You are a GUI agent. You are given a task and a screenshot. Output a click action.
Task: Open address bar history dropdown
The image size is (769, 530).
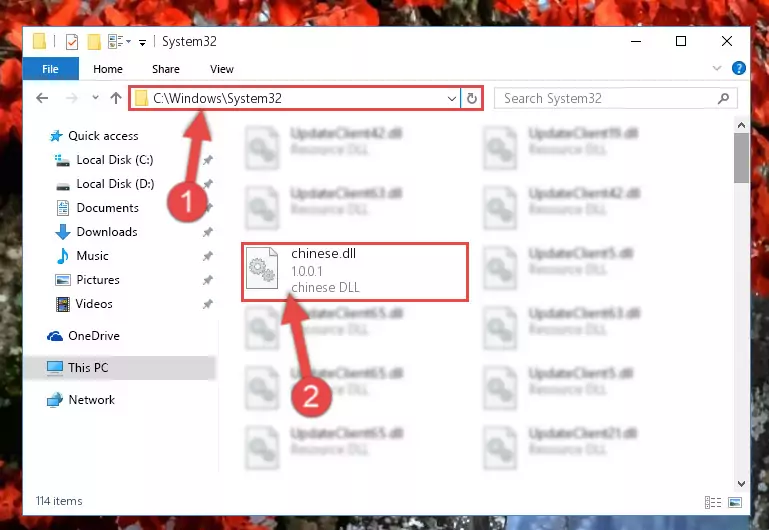pos(452,99)
